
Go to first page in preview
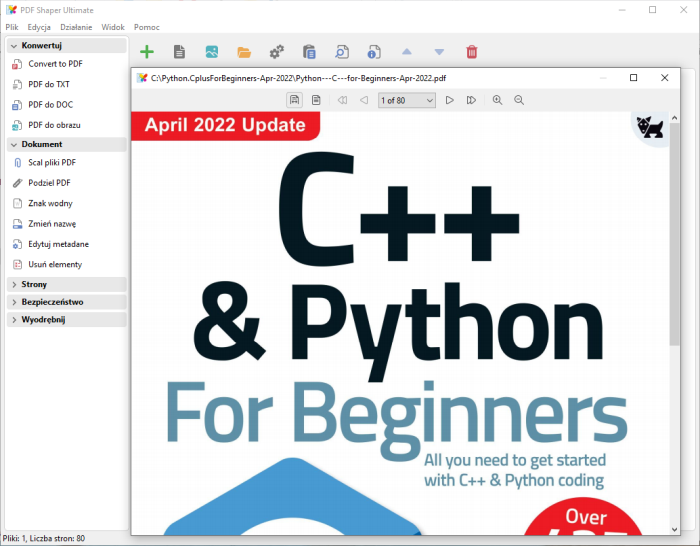point(342,100)
